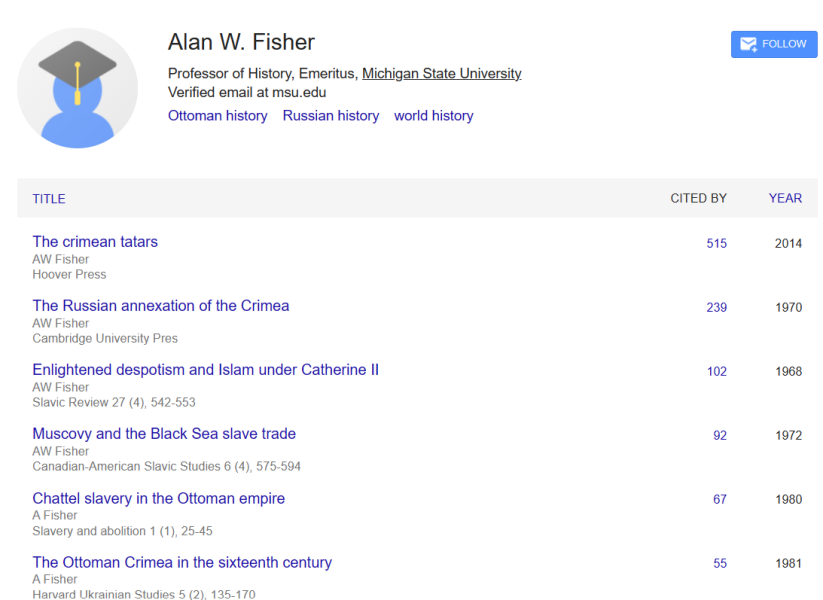Select the world history interest tag
Image resolution: width=823 pixels, height=600 pixels.
tap(433, 116)
